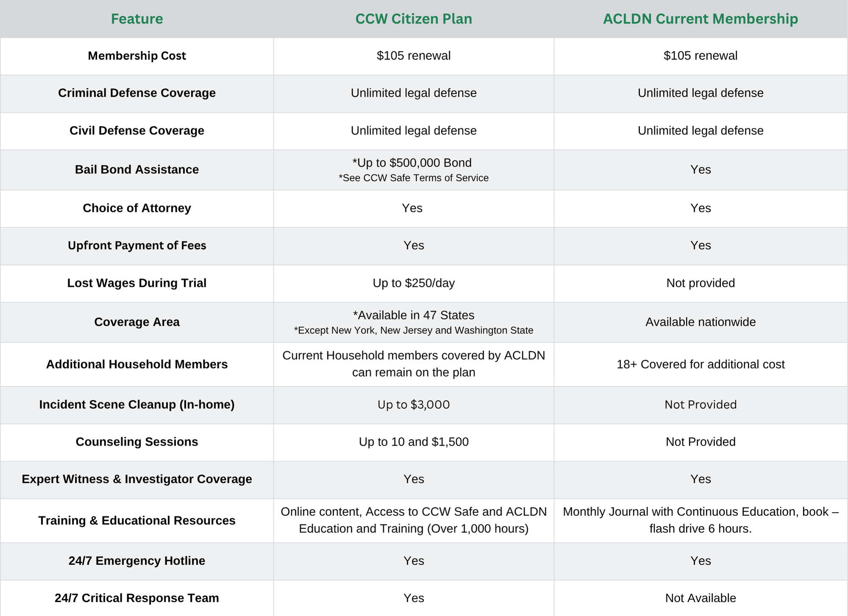Click the Upfront Payment of Fees label

coord(137,246)
